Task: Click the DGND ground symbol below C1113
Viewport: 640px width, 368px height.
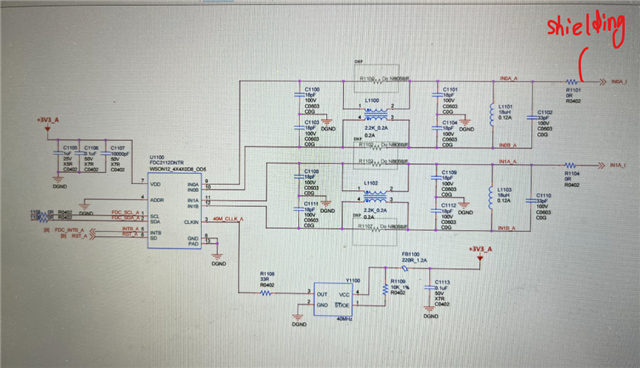Action: tap(429, 309)
